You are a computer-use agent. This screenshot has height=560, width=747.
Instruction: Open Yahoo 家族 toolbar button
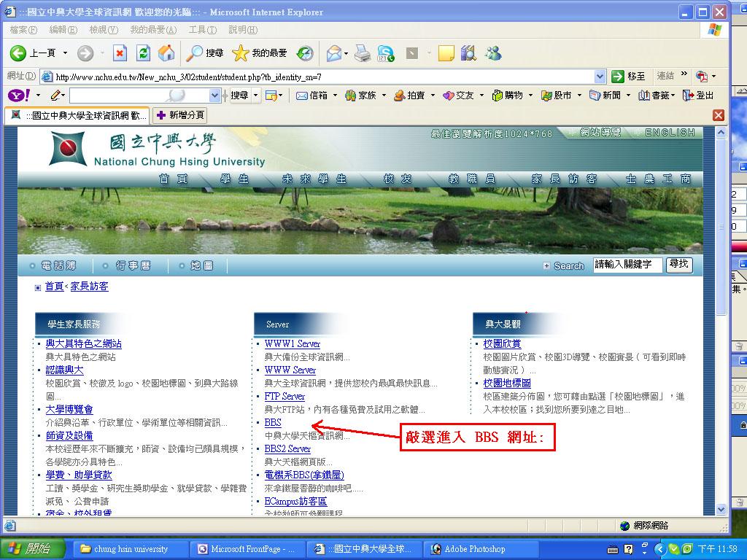(x=360, y=96)
